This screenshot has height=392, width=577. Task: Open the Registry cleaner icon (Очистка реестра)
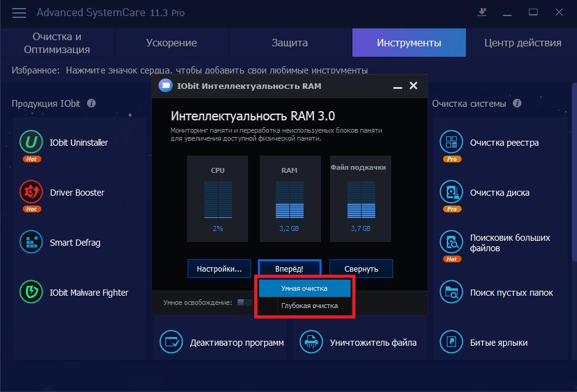[x=451, y=142]
